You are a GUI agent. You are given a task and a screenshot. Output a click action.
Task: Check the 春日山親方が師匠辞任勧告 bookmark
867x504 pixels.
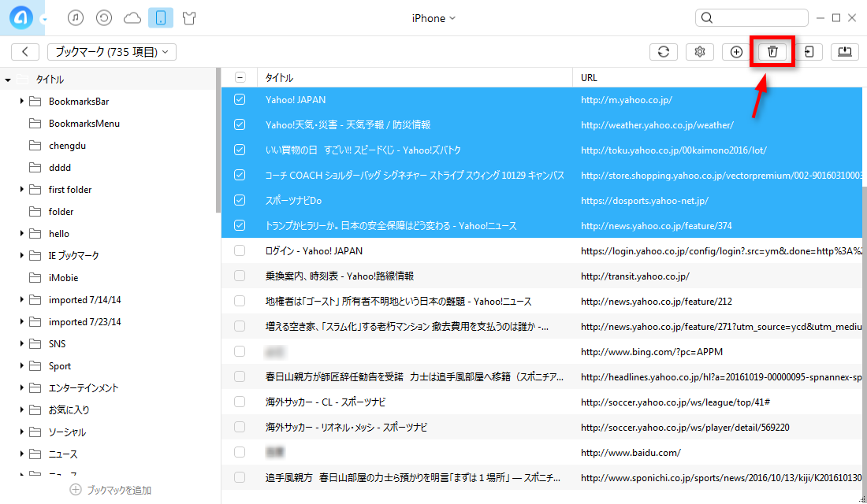pos(240,376)
